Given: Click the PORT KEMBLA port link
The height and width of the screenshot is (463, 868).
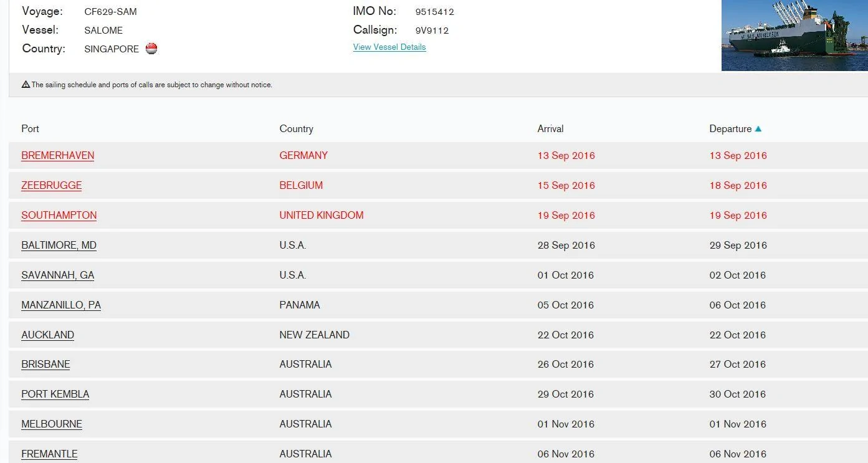Looking at the screenshot, I should [55, 394].
